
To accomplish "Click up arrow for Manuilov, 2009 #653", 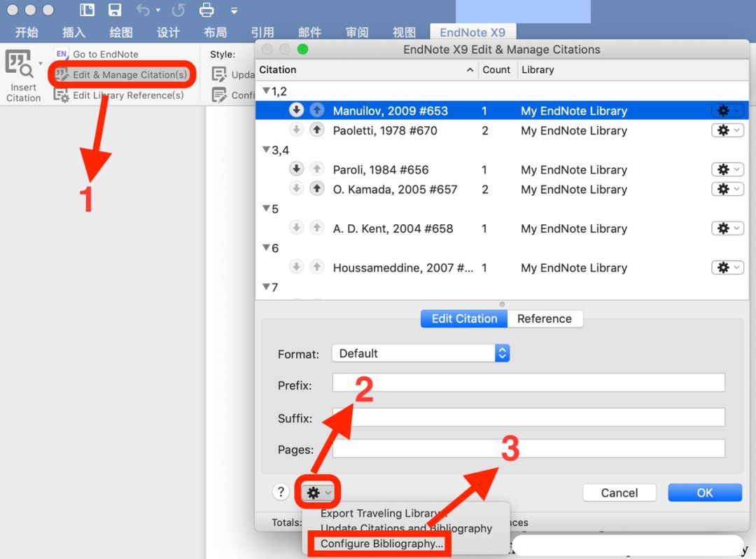I will (x=317, y=111).
